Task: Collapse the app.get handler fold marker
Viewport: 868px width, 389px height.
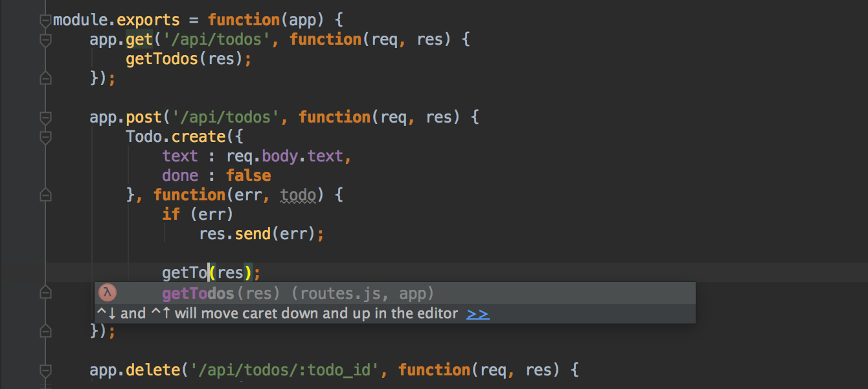Action: click(45, 40)
